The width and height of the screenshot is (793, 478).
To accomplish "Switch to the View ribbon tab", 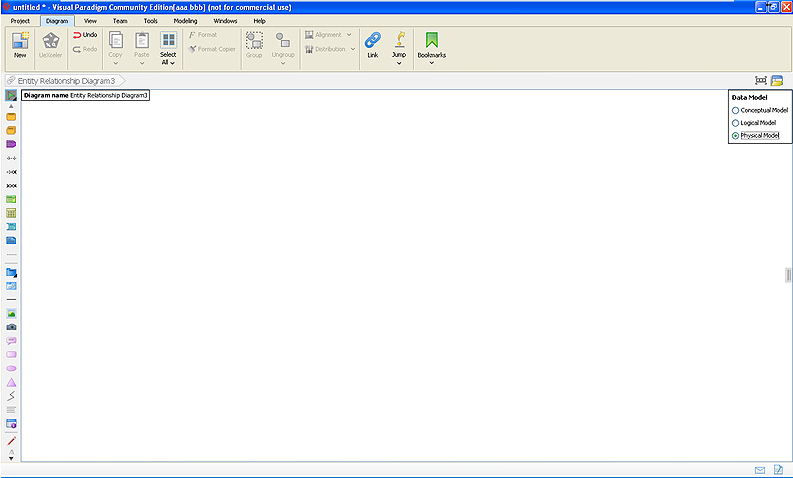I will [x=90, y=20].
